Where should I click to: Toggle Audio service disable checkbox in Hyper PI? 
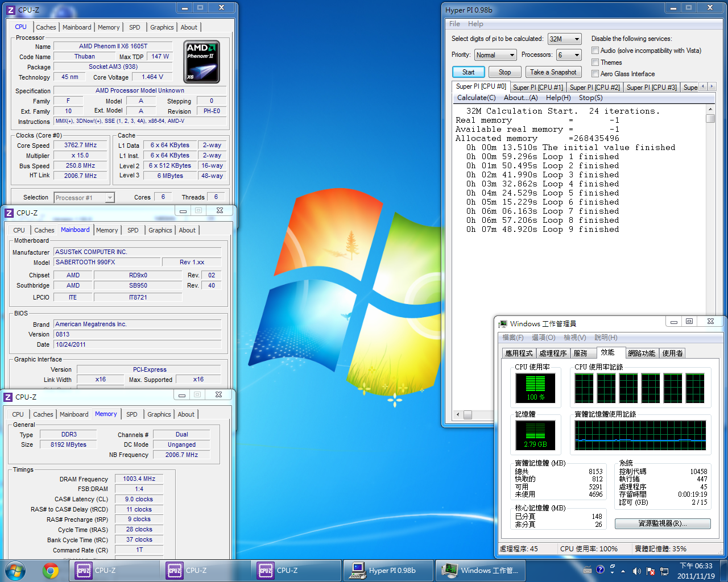595,51
